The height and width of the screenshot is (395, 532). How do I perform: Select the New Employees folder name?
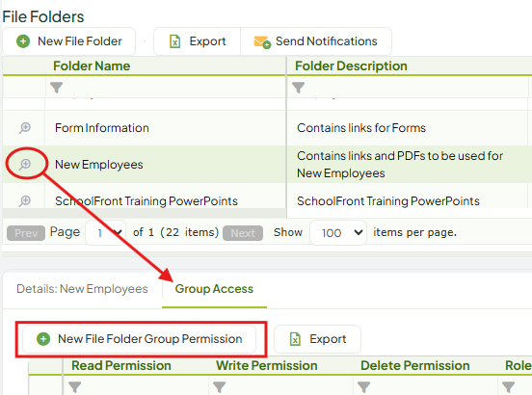coord(98,165)
